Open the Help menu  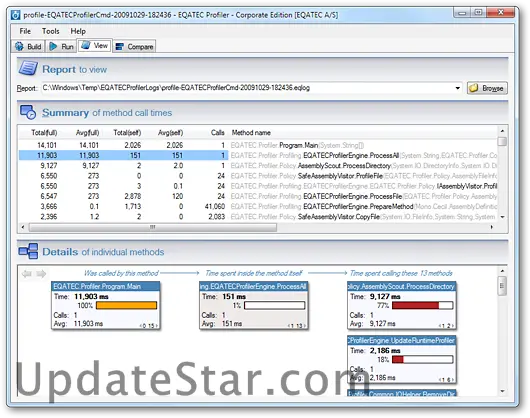click(78, 31)
